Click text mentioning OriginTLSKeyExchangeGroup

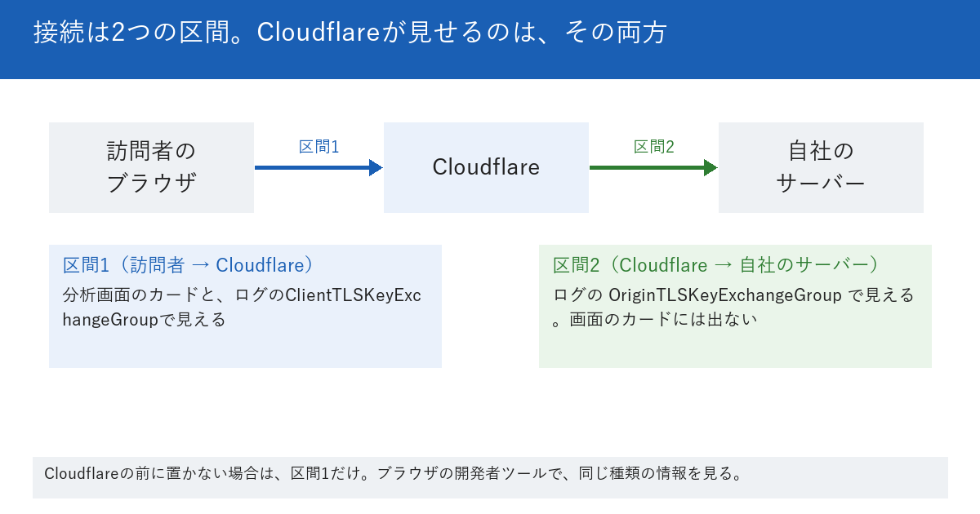pos(733,308)
